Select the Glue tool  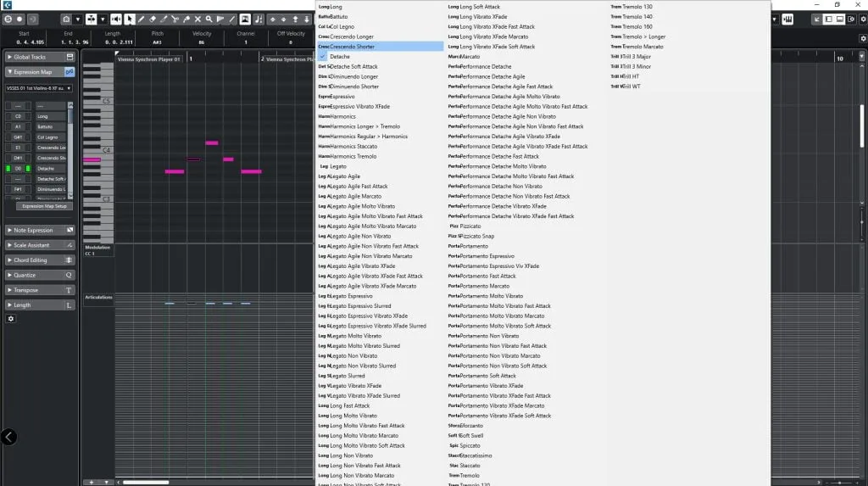click(x=186, y=19)
